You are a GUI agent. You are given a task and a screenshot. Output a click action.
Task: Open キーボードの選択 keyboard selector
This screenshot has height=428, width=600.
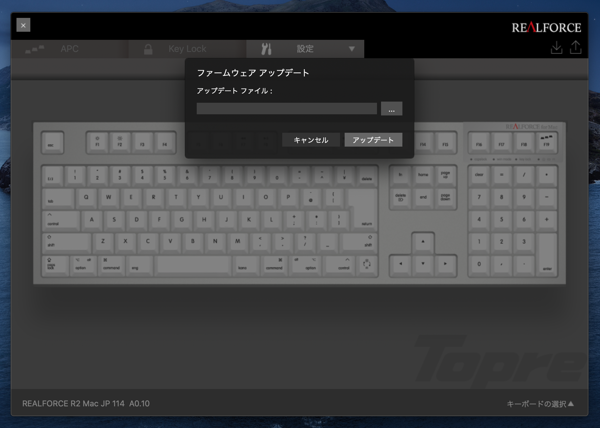(x=540, y=404)
